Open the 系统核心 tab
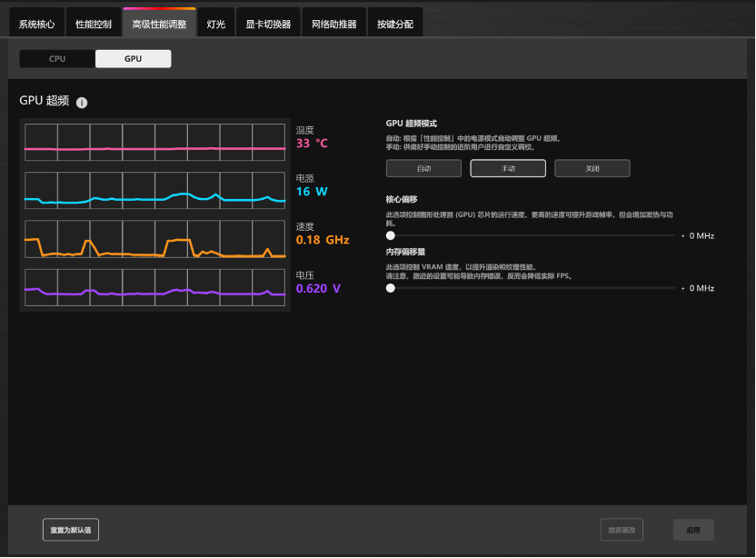756x558 pixels. click(36, 24)
